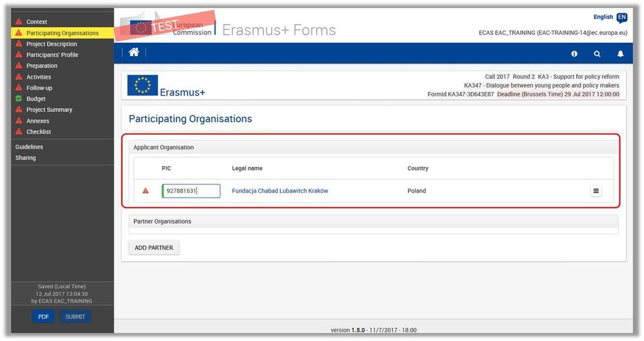Image resolution: width=644 pixels, height=341 pixels.
Task: Click the Saved (Local Time) status text
Action: click(x=62, y=286)
